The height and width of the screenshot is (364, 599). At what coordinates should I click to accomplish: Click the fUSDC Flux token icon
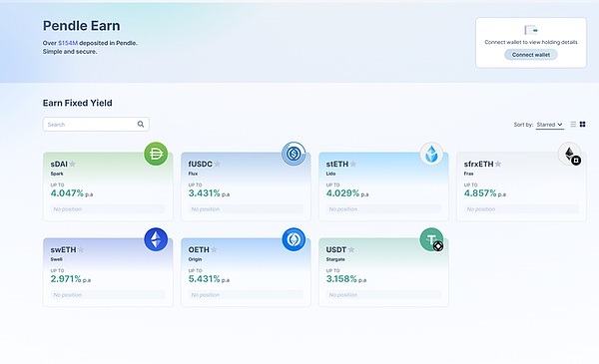click(294, 154)
